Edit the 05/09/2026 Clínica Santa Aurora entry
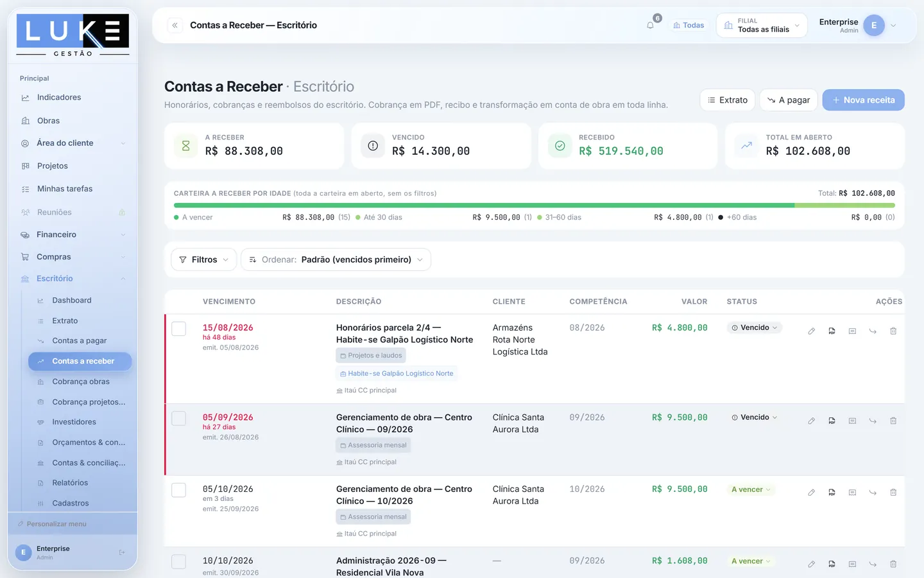The image size is (924, 578). click(x=812, y=421)
